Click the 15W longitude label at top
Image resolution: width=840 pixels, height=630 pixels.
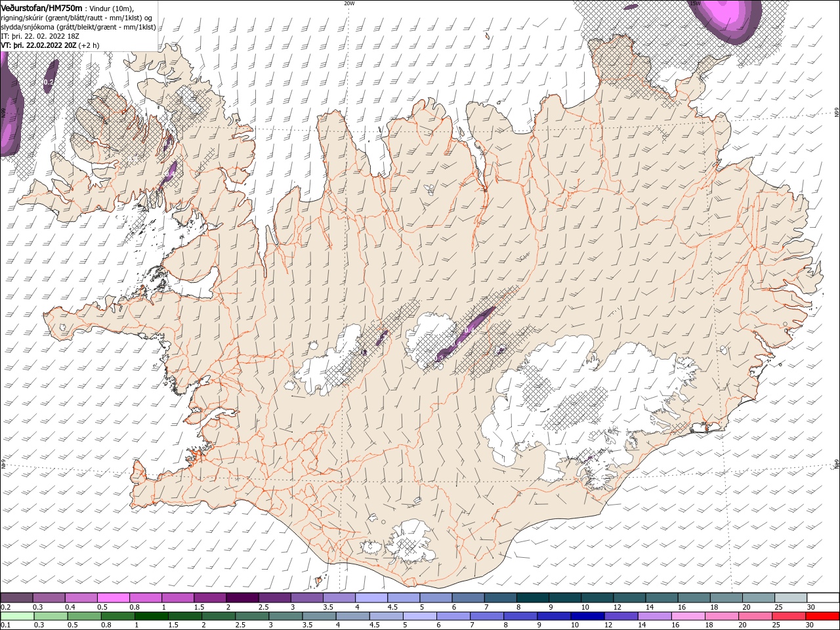[x=695, y=3]
